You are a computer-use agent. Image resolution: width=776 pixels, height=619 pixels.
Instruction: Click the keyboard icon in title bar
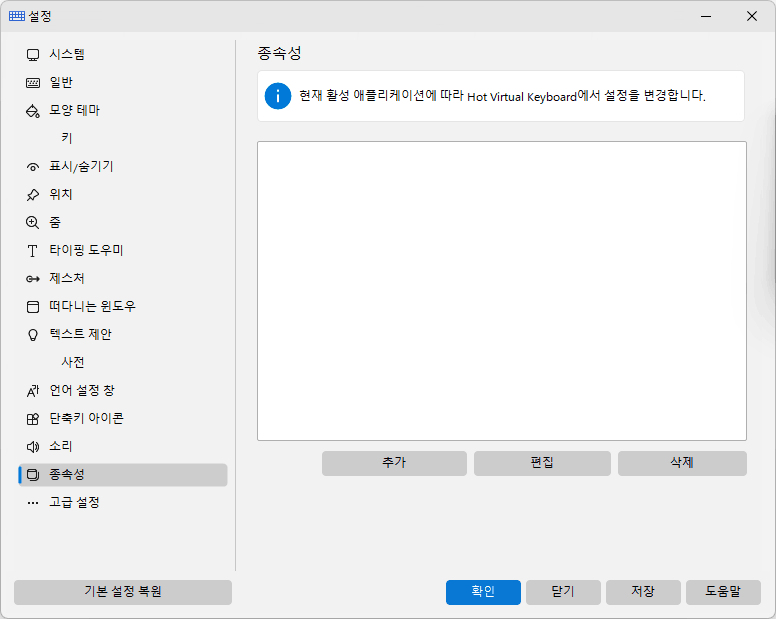click(17, 16)
